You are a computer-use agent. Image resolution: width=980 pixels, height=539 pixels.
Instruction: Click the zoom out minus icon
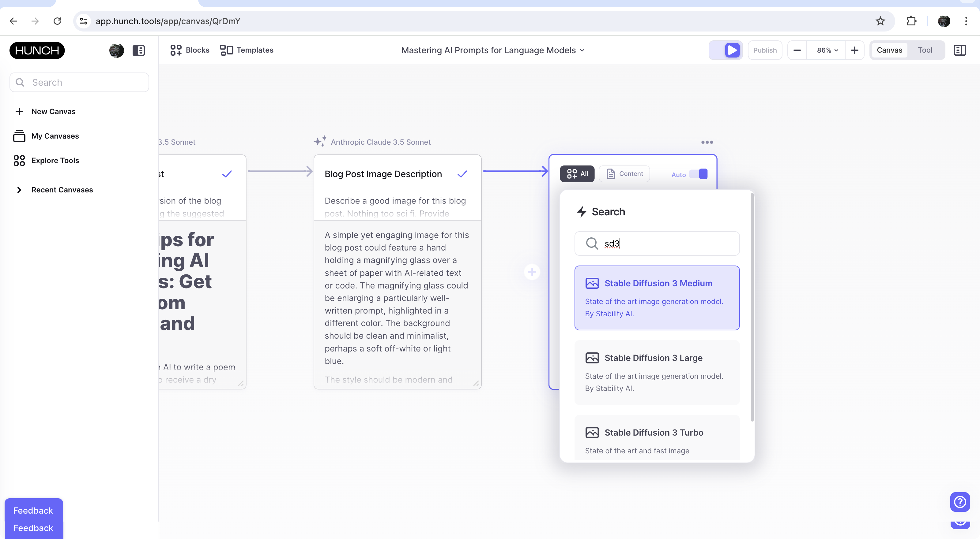797,50
